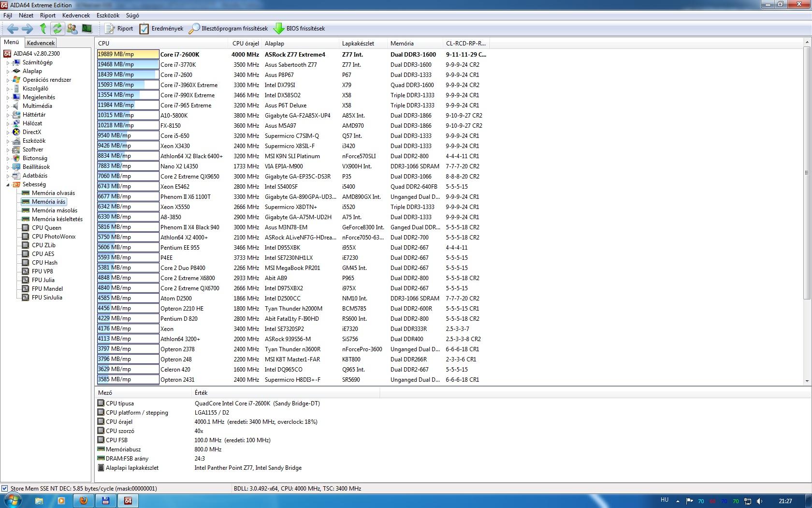Select the DirectX icon in the tree

pos(16,132)
